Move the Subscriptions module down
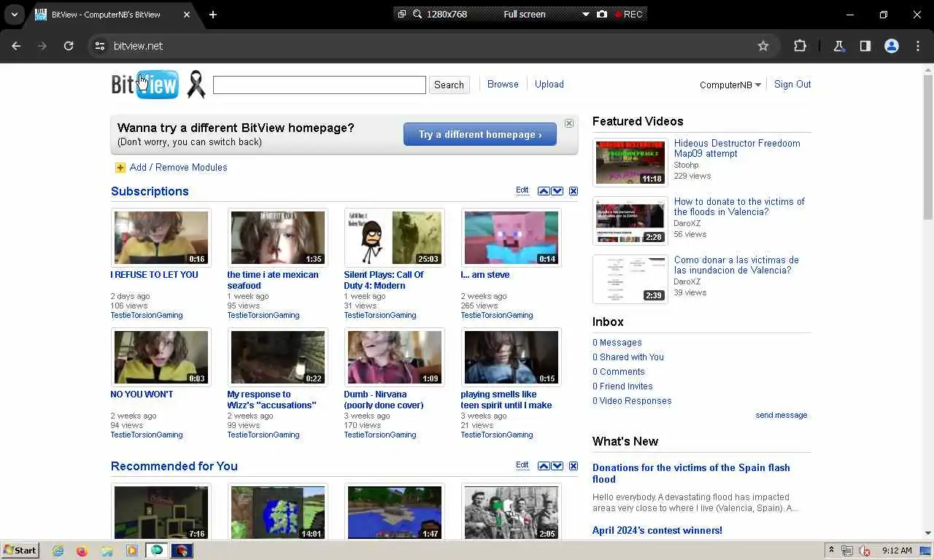Screen dimensions: 934x560 point(557,191)
